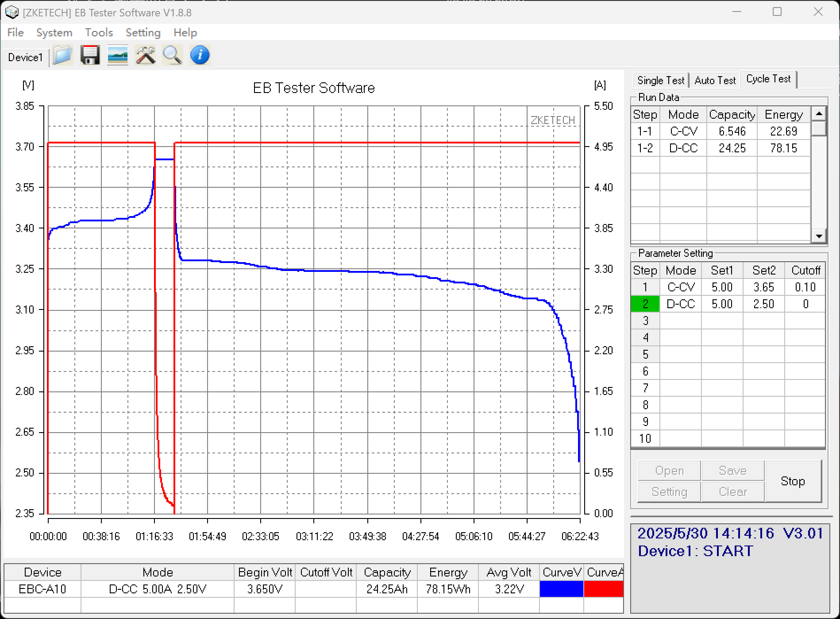
Task: Open the hammer and wrench settings icon
Action: (145, 56)
